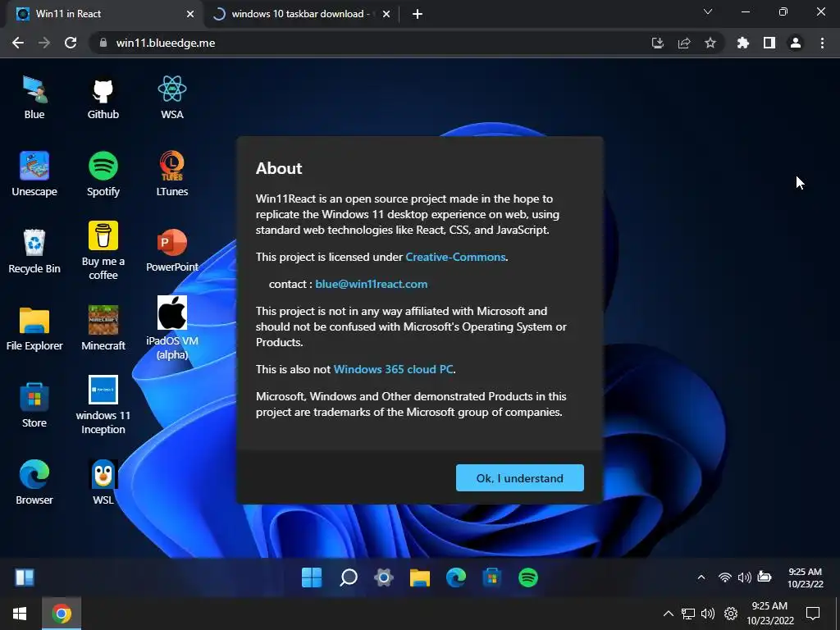Open the widgets panel in Win11 taskbar

[x=25, y=577]
